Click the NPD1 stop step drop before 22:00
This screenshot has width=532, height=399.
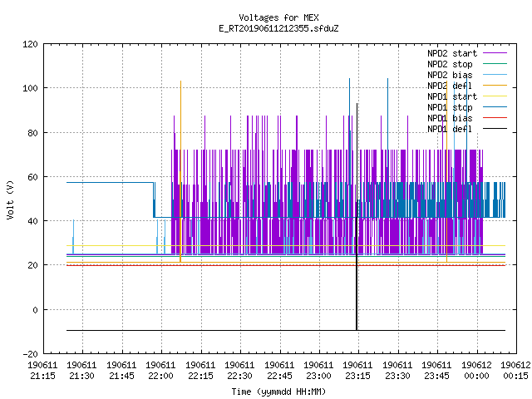click(x=154, y=199)
